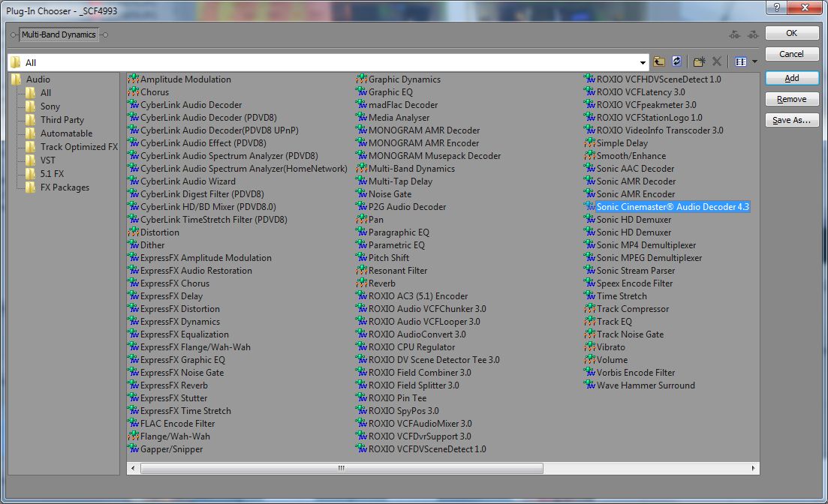Click the Distortion plug-in icon
Viewport: 828px width, 504px height.
pos(134,232)
